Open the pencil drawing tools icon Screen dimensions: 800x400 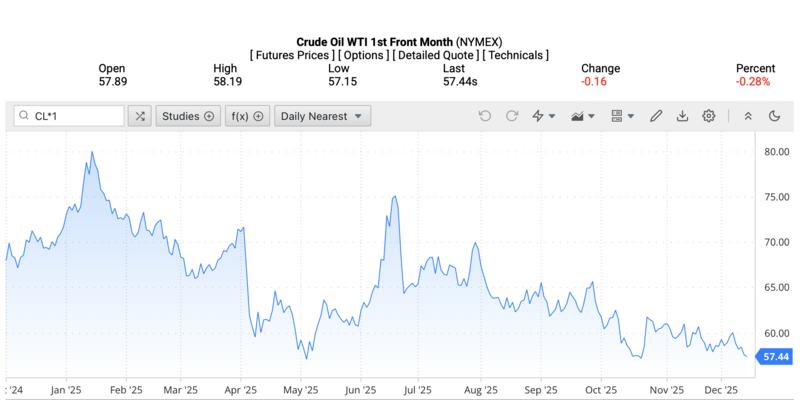pyautogui.click(x=656, y=116)
